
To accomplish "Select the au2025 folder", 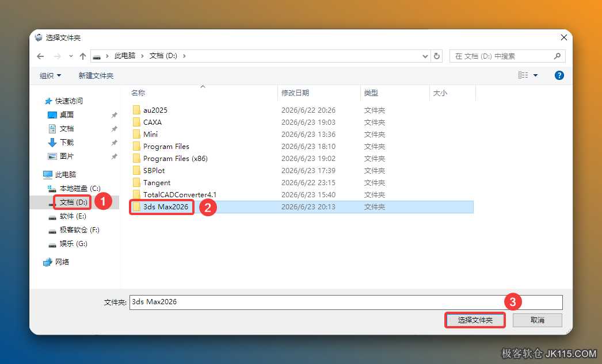I will click(155, 110).
